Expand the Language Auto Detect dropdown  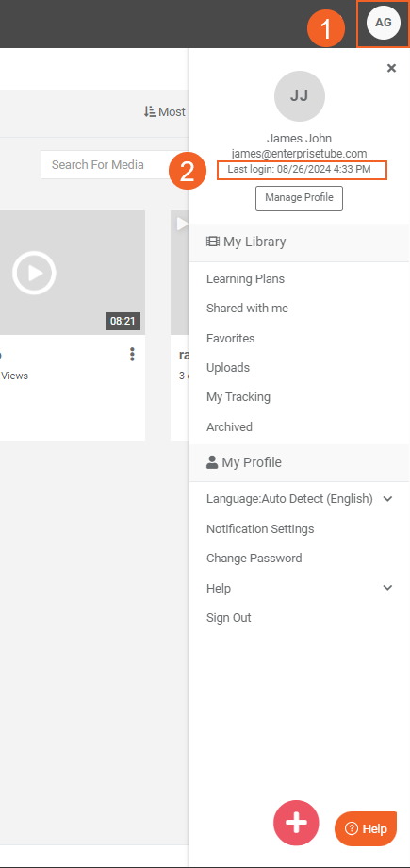click(300, 499)
